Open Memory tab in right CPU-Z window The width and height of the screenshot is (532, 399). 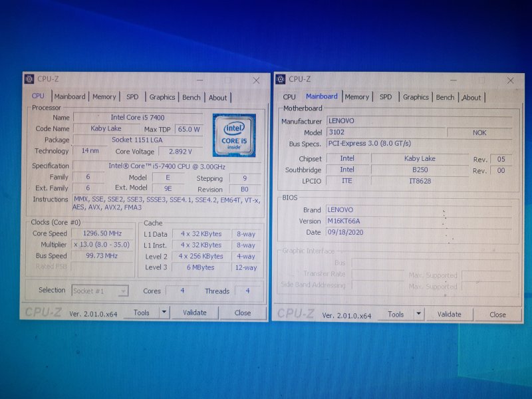[x=357, y=97]
